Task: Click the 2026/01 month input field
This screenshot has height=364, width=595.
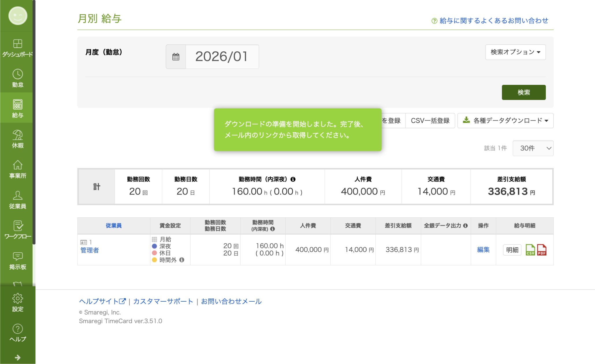Action: (x=222, y=57)
